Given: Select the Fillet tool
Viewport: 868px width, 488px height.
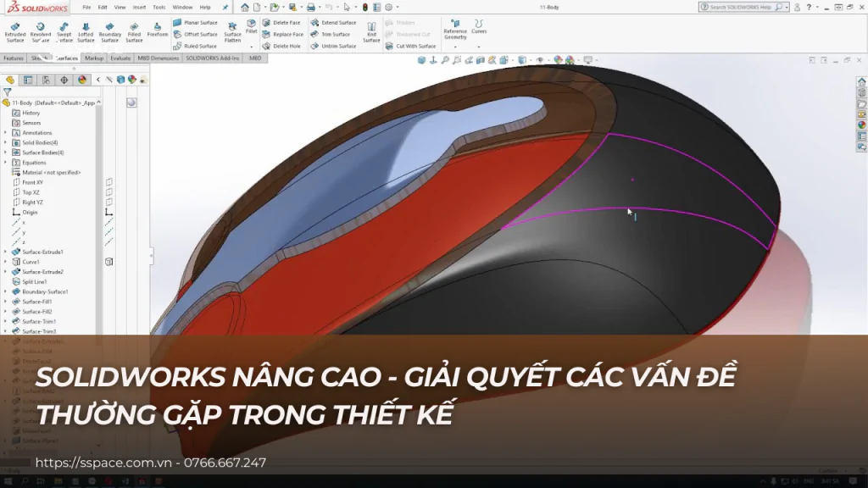Looking at the screenshot, I should (x=251, y=26).
